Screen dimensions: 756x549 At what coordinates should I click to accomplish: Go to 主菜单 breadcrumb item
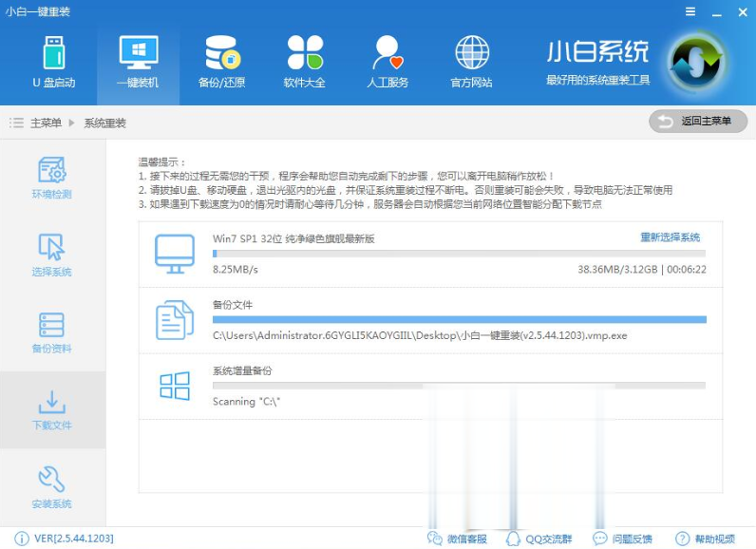[x=46, y=123]
